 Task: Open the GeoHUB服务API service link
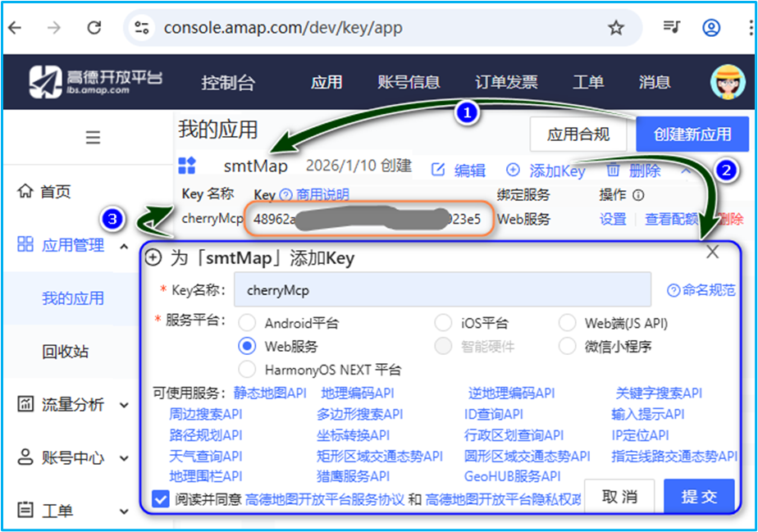[513, 476]
